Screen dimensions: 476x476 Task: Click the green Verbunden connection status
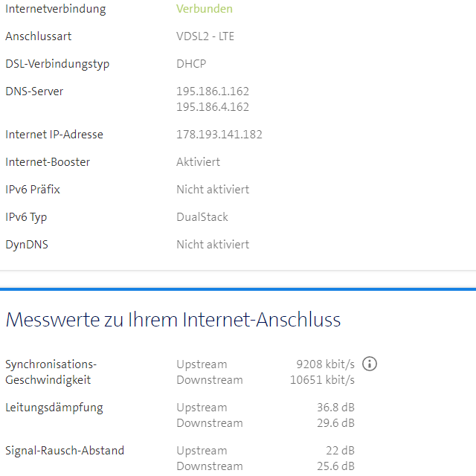tap(205, 9)
